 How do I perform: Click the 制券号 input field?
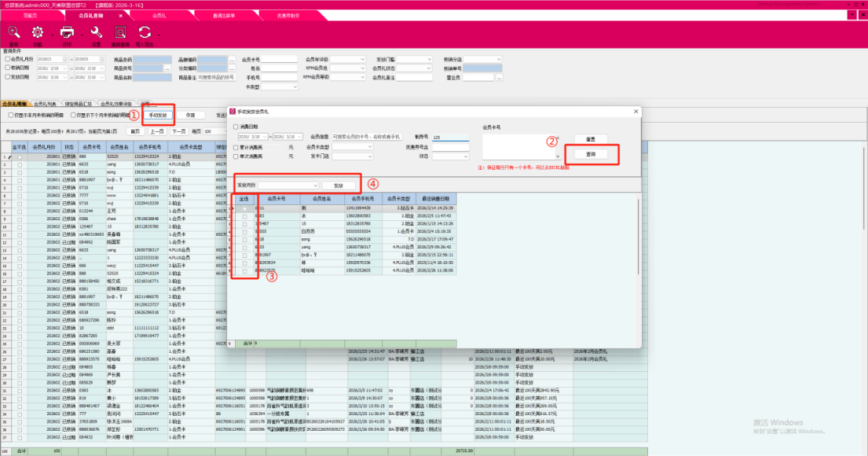tap(451, 137)
